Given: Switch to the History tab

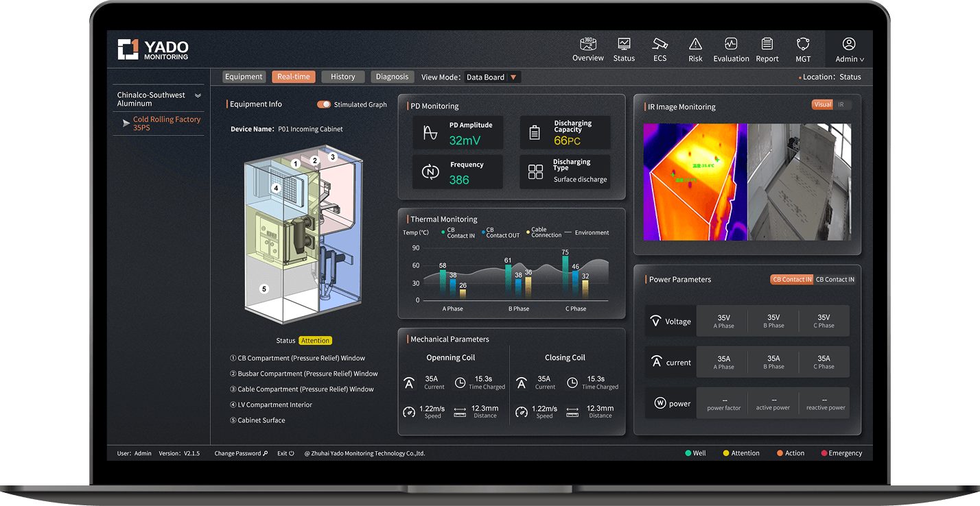Looking at the screenshot, I should [x=343, y=77].
